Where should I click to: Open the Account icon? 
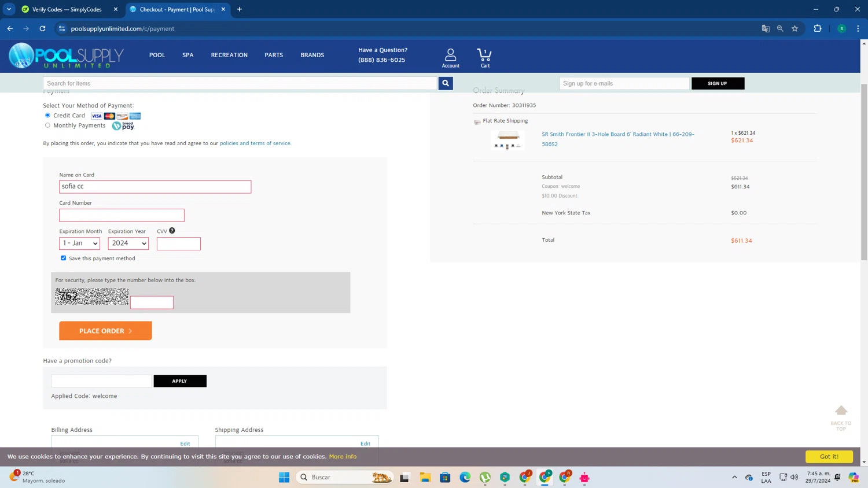(x=450, y=57)
